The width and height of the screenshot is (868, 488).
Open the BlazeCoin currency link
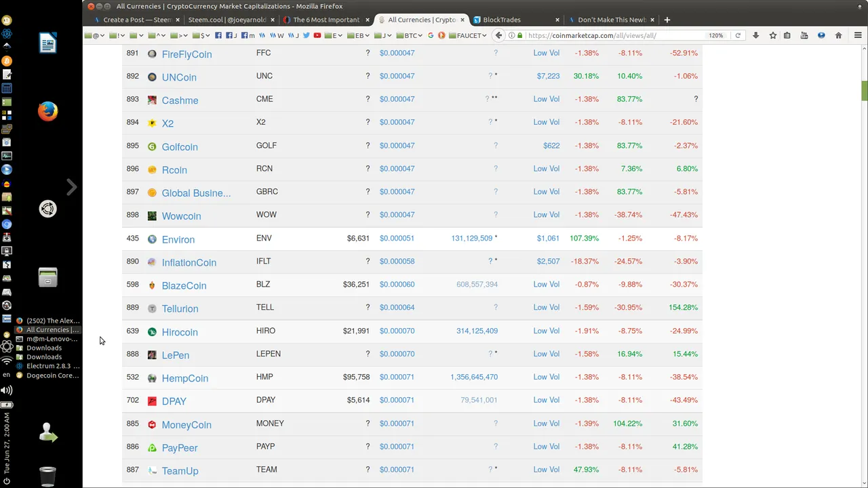184,285
